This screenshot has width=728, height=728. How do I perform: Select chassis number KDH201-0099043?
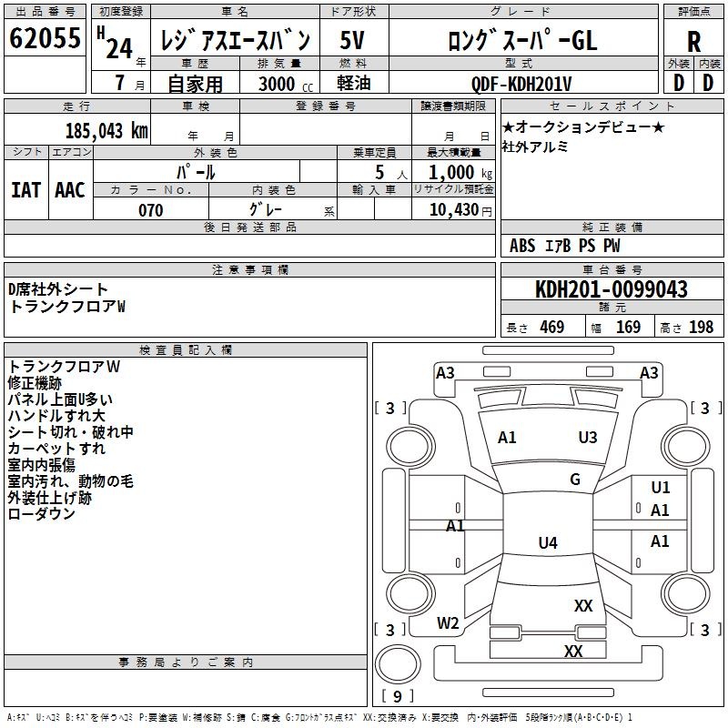(611, 290)
